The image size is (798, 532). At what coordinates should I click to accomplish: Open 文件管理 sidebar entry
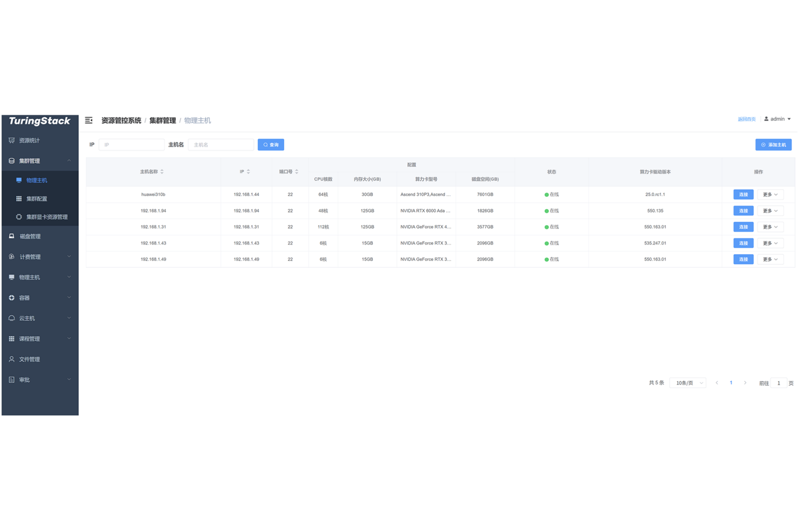tap(40, 360)
